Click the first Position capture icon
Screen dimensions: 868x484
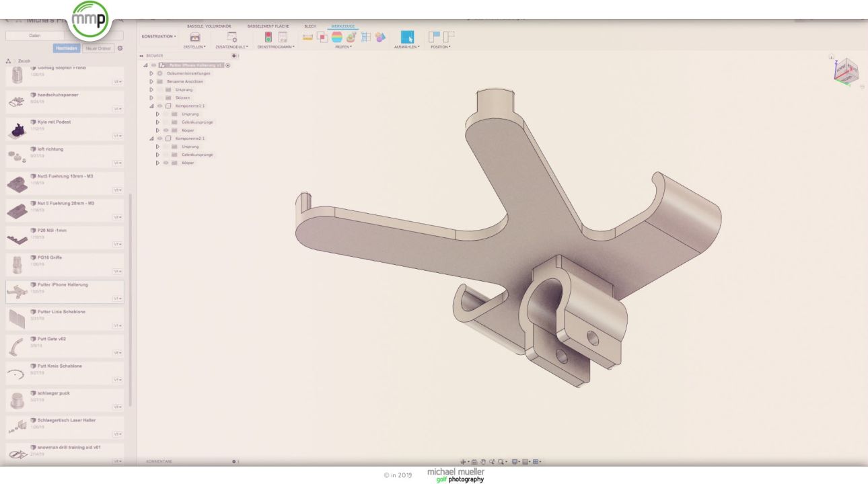434,36
